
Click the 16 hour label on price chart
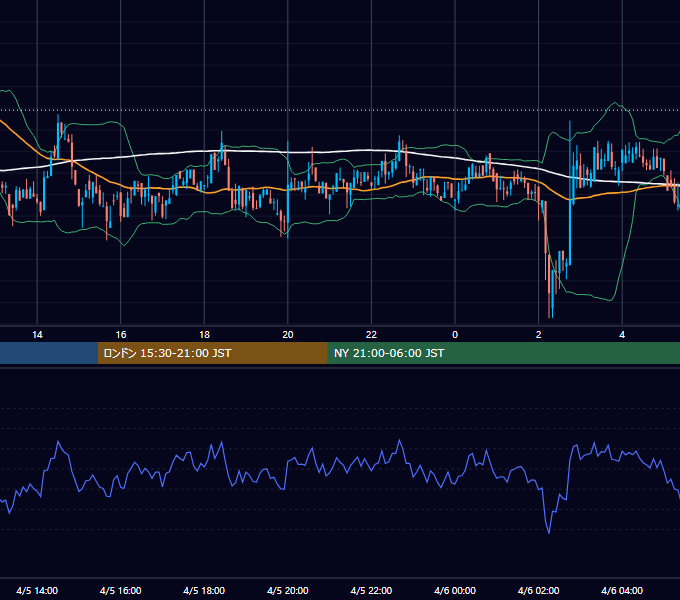[121, 335]
